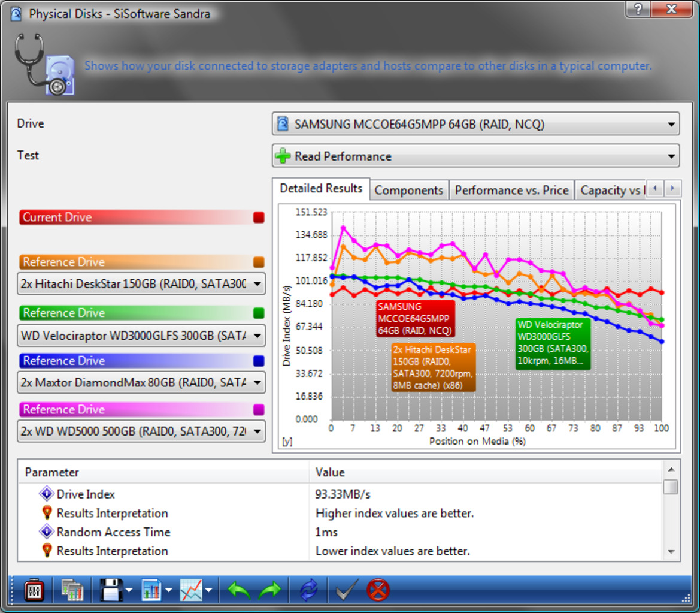Screen dimensions: 700x613
Task: Click the orange Hitachi DeskStar chart label
Action: tap(432, 367)
